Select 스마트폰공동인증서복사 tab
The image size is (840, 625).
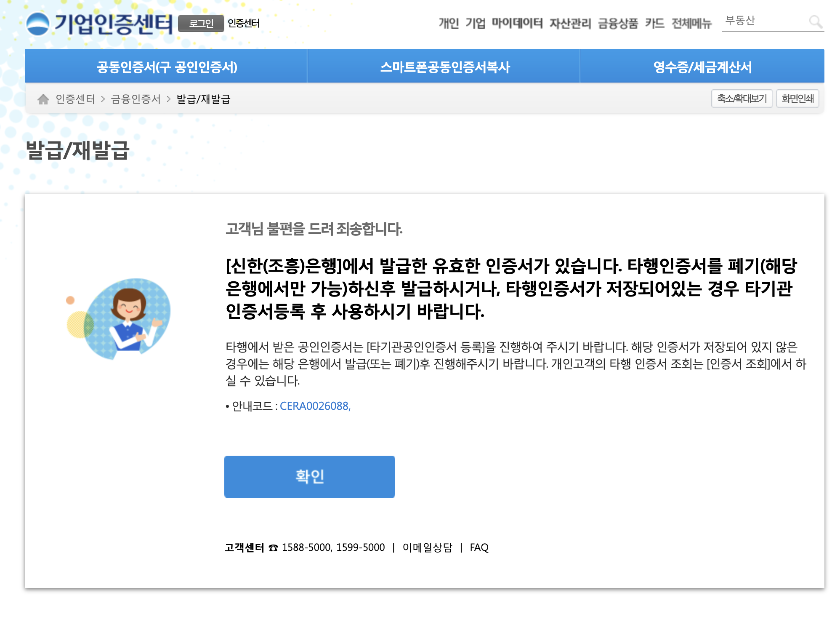coord(444,67)
